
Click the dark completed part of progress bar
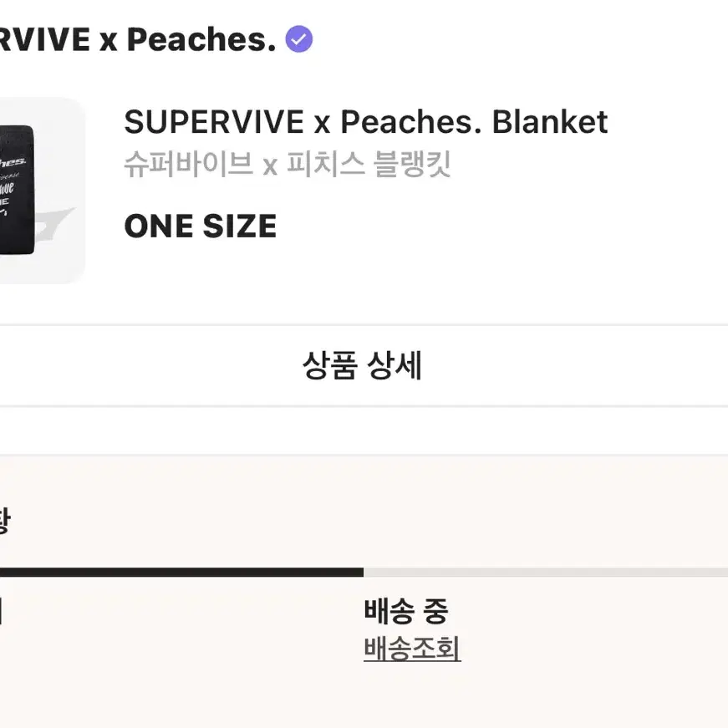coord(181,572)
